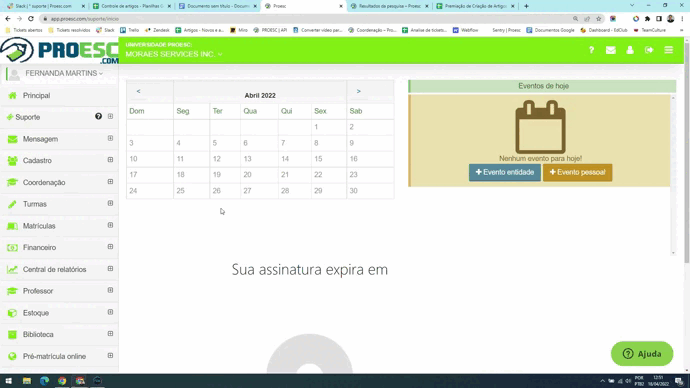Go to next month in calendar
This screenshot has width=690, height=388.
click(359, 92)
